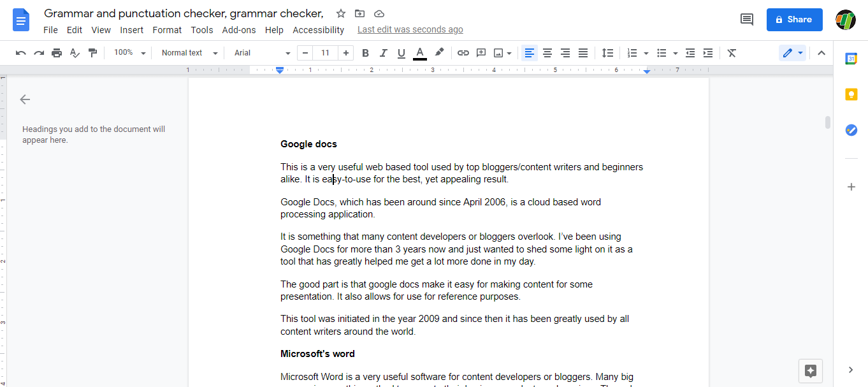Insert image using picture icon
This screenshot has height=387, width=868.
pyautogui.click(x=498, y=53)
